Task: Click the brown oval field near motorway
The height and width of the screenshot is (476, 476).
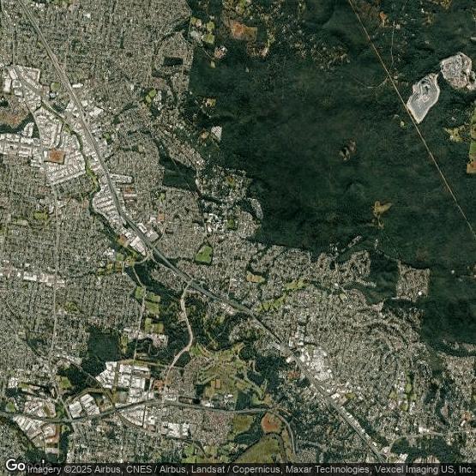Action: [x=270, y=423]
